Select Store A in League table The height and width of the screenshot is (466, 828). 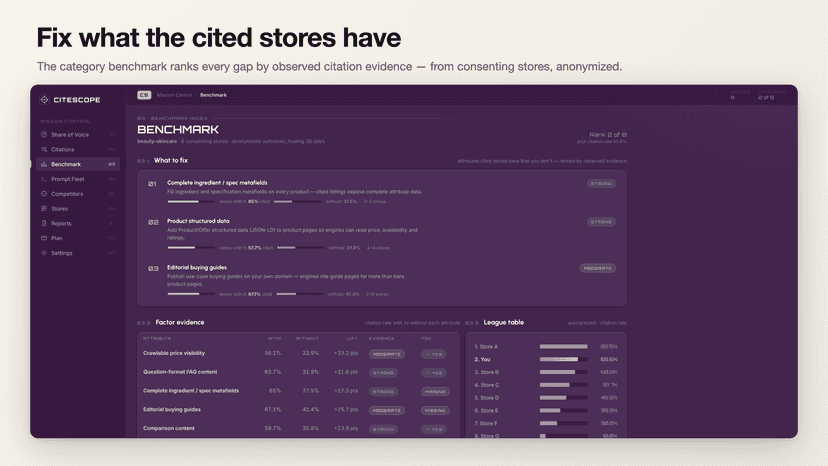(x=546, y=347)
